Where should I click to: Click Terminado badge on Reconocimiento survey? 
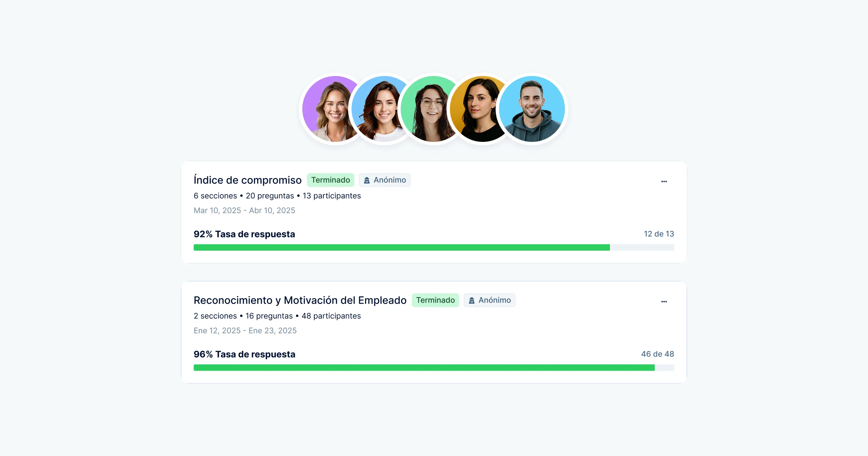tap(435, 300)
